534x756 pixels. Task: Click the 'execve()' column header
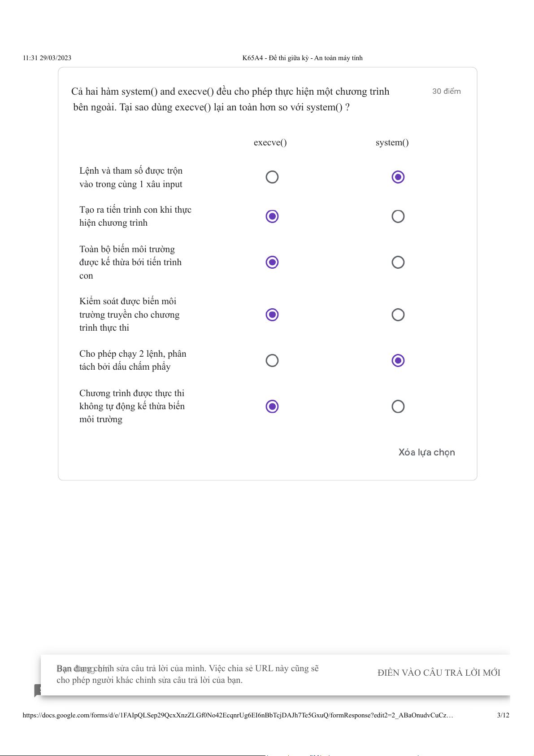pyautogui.click(x=270, y=143)
